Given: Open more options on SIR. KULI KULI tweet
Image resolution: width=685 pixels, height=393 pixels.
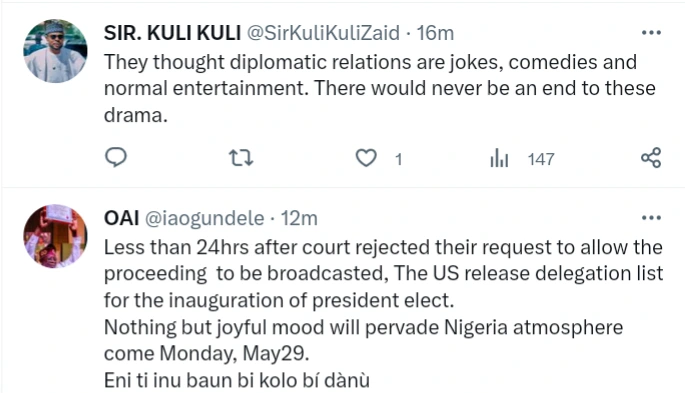Looking at the screenshot, I should tap(651, 33).
